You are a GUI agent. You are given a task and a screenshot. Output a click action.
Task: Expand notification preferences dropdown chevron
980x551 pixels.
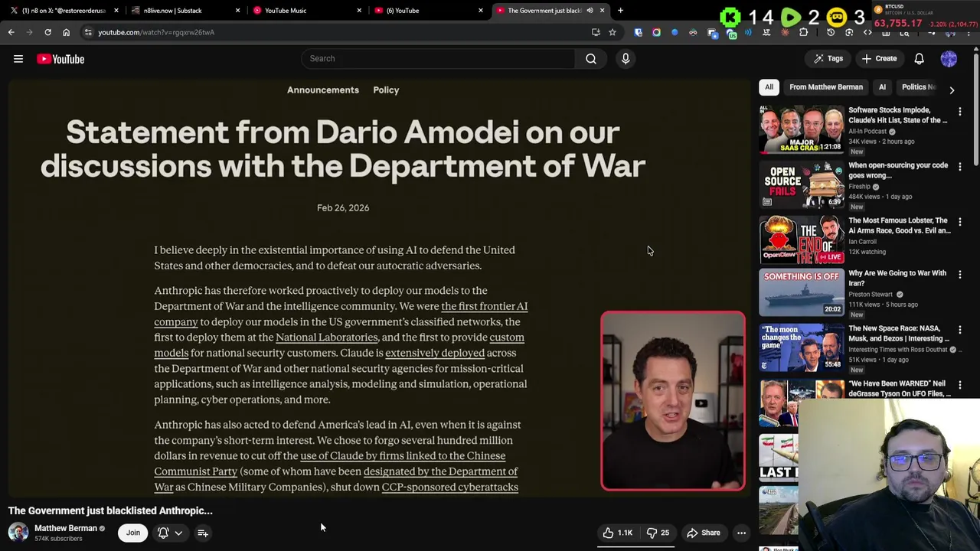(178, 533)
